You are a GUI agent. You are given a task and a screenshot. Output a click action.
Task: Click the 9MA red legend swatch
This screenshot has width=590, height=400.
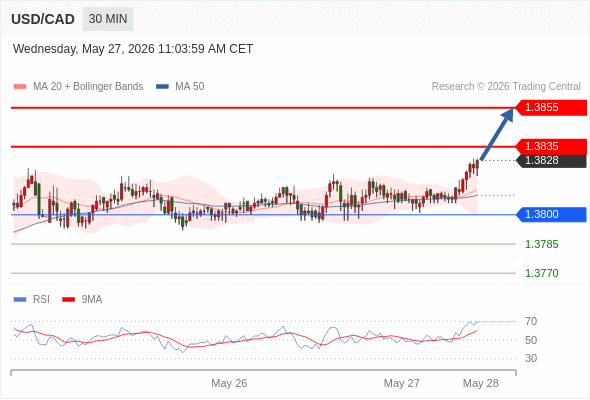68,300
